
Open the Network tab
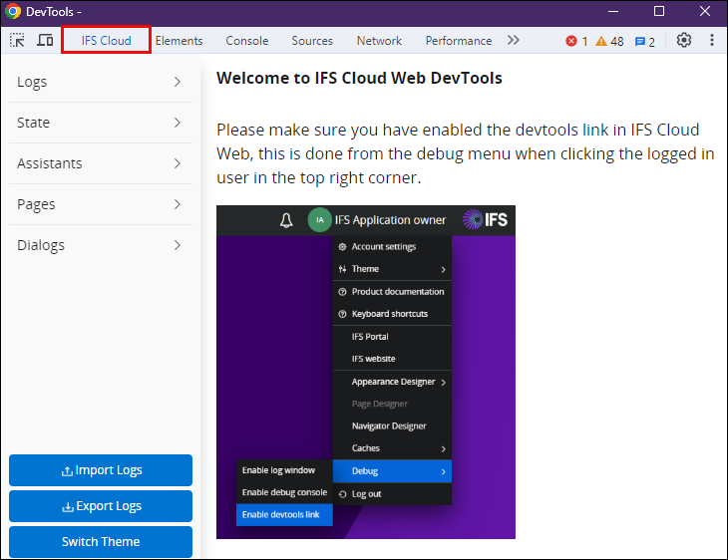coord(379,41)
